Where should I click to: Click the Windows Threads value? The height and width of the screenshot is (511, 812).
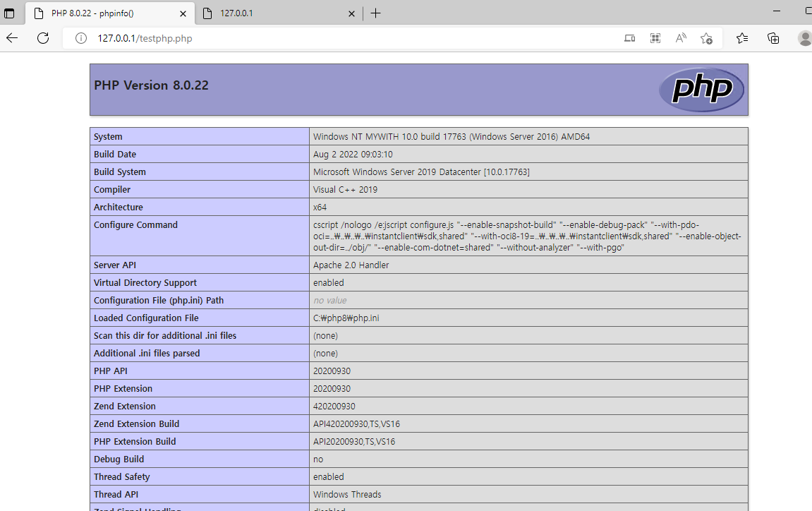click(x=347, y=495)
